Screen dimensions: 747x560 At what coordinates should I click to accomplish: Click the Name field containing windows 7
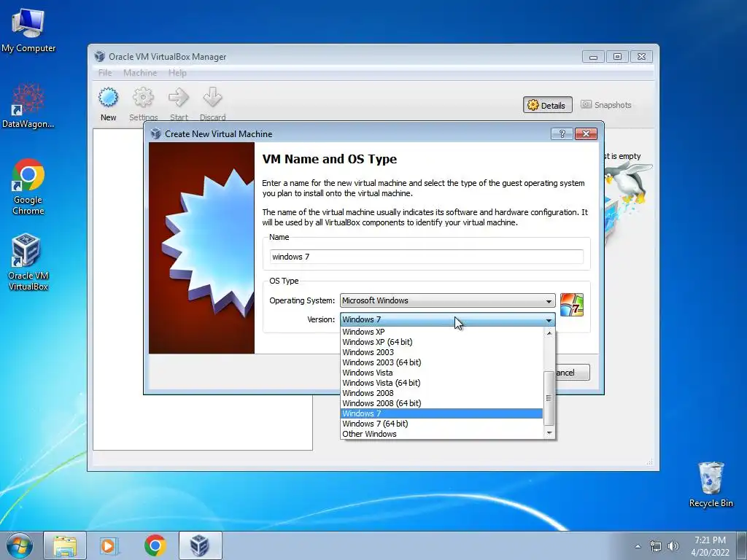tap(426, 257)
